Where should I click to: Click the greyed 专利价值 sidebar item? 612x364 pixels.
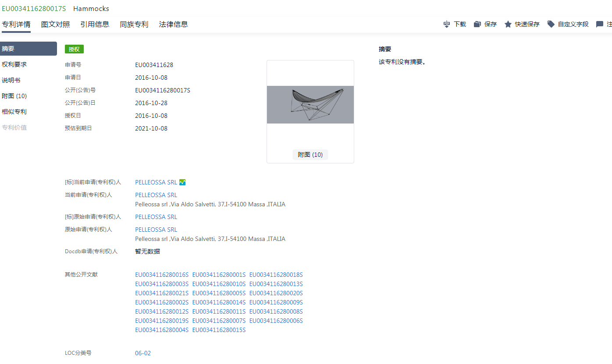[14, 127]
